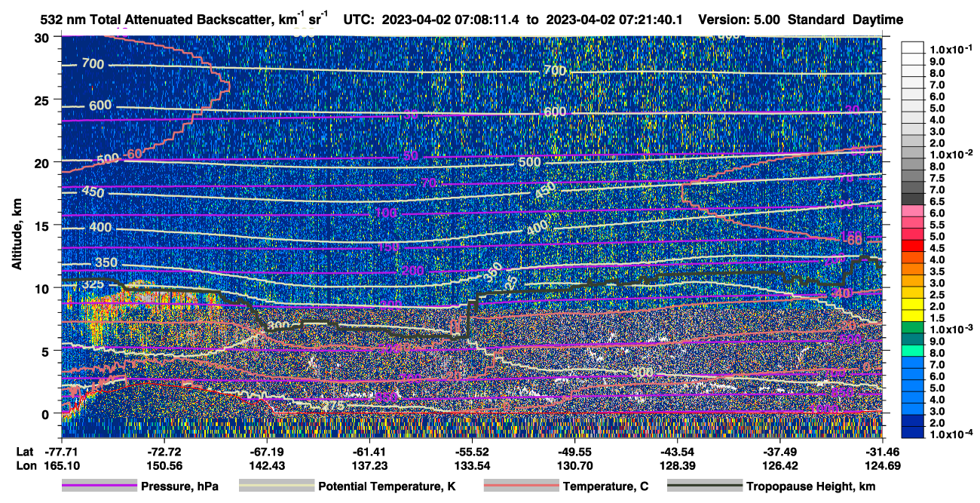Image resolution: width=980 pixels, height=503 pixels.
Task: Click latitude value '-72.72'
Action: pyautogui.click(x=164, y=451)
